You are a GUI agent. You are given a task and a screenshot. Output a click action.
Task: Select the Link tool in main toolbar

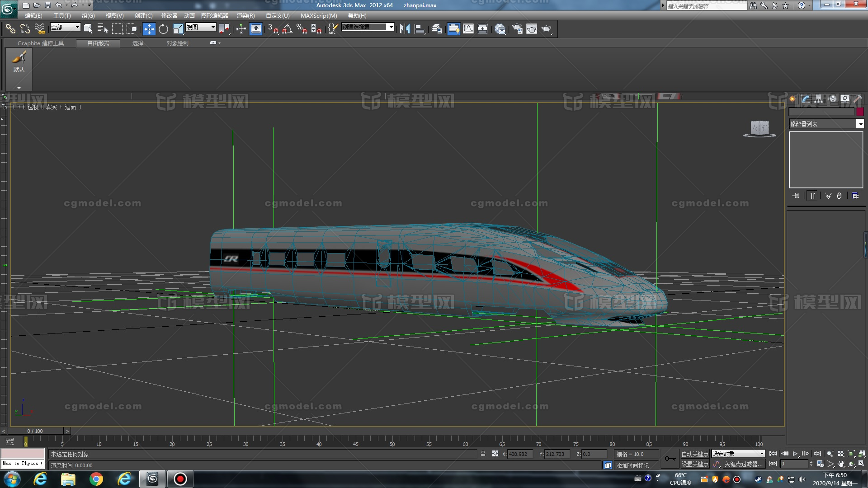pyautogui.click(x=10, y=29)
